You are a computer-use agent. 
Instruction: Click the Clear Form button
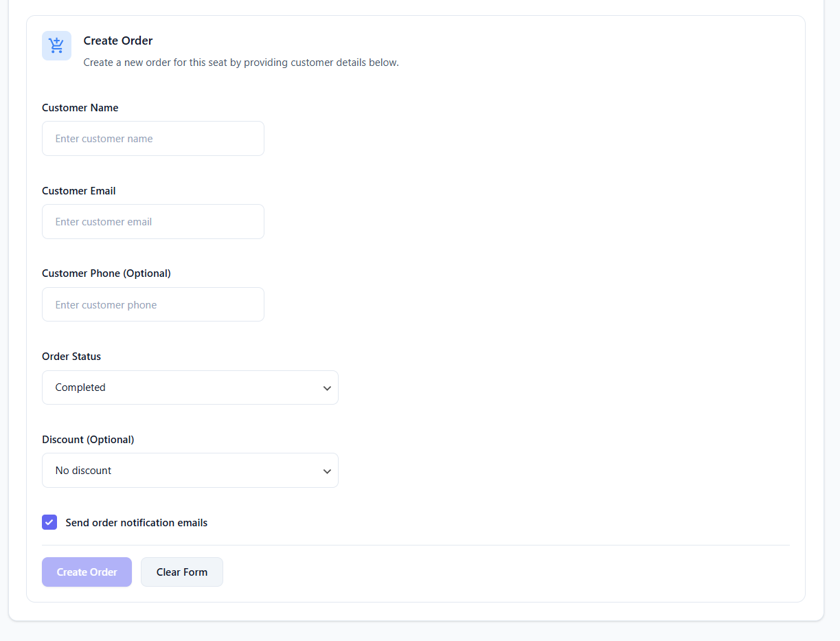(x=181, y=572)
